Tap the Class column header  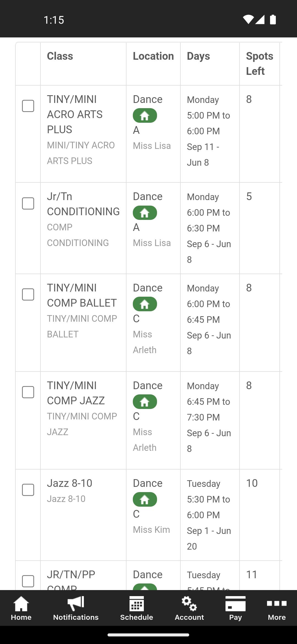click(x=60, y=56)
